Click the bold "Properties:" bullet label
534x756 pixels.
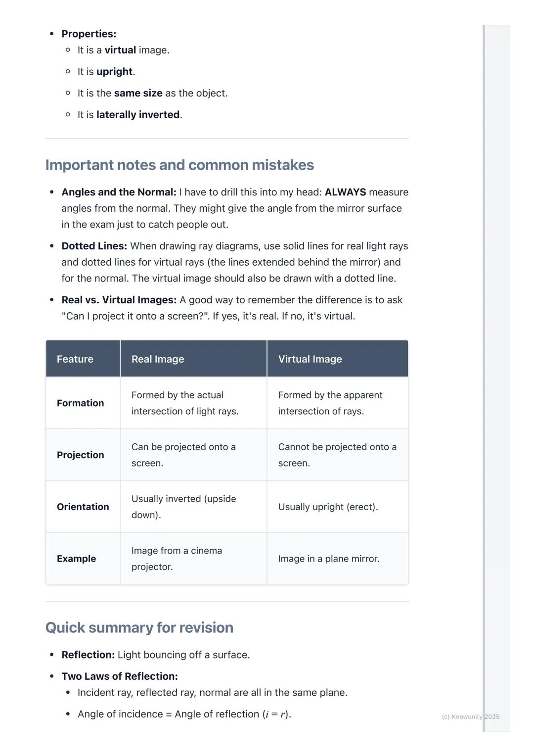[x=89, y=34]
